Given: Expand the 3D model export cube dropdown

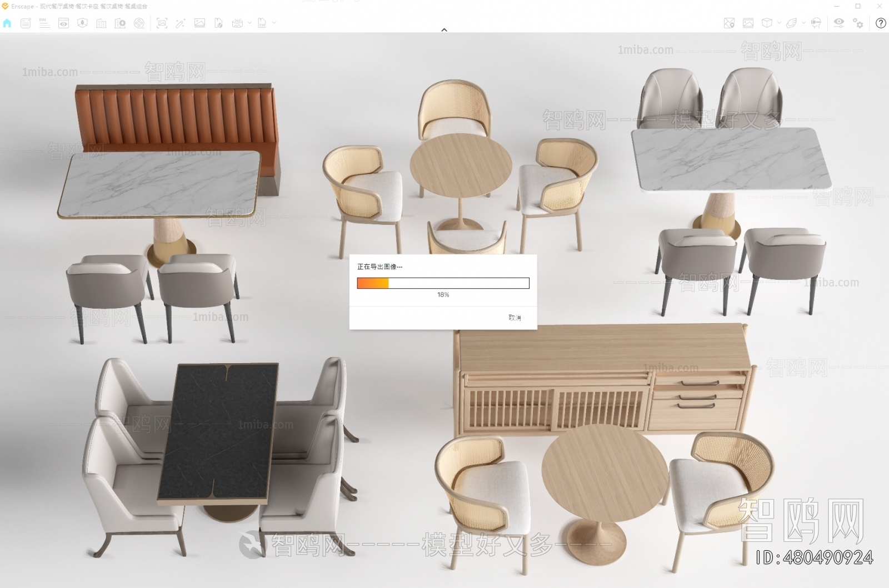Looking at the screenshot, I should (778, 23).
